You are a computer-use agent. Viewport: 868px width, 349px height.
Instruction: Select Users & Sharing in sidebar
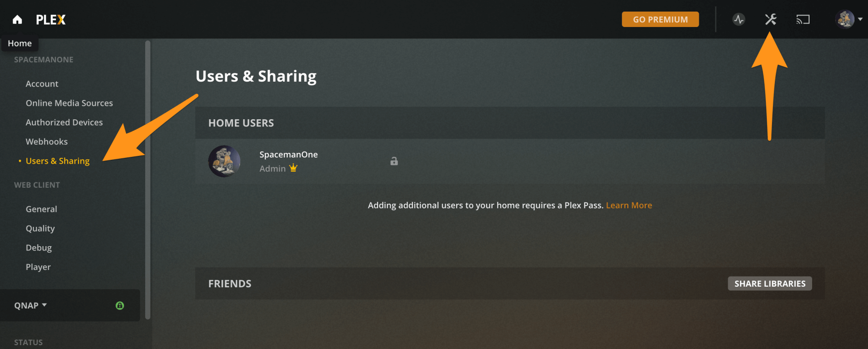coord(57,161)
